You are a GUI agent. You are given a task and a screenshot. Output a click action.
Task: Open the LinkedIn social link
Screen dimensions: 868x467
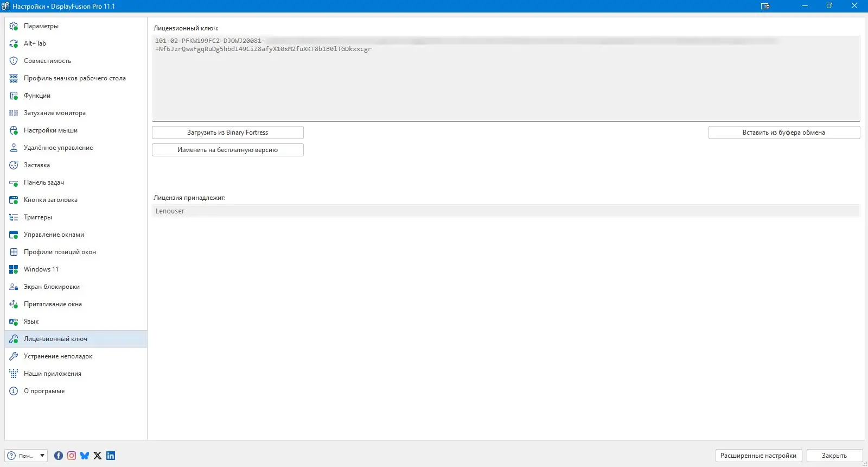point(111,456)
